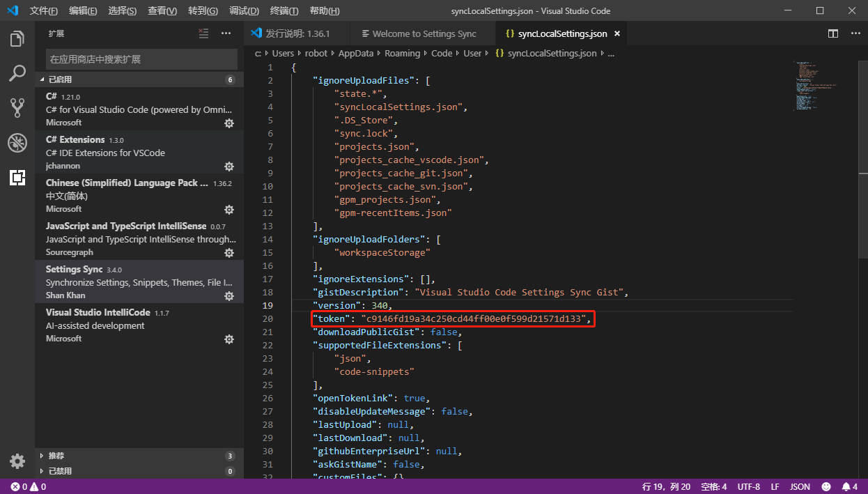Open the Explorer view in activity bar
This screenshot has height=494, width=868.
[x=17, y=39]
